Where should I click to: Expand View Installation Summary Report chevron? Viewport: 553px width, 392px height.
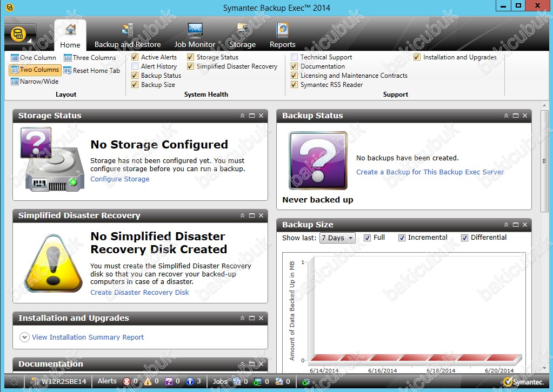(24, 337)
